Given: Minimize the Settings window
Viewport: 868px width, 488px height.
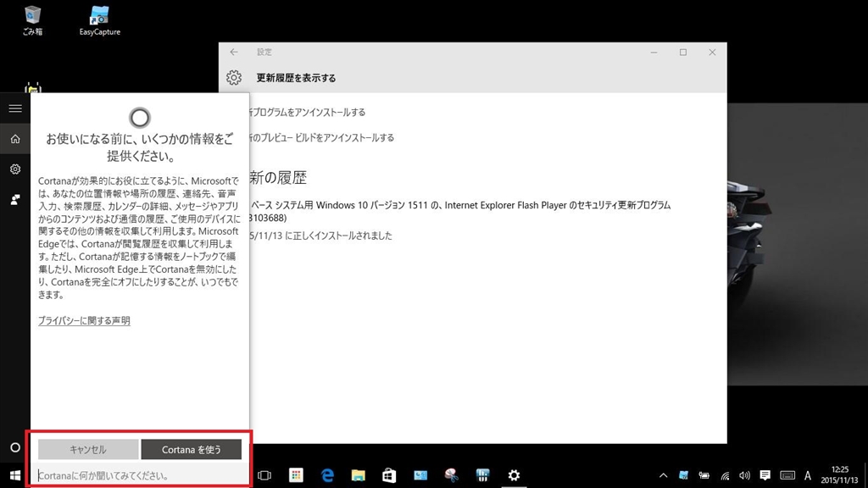Looking at the screenshot, I should click(654, 52).
